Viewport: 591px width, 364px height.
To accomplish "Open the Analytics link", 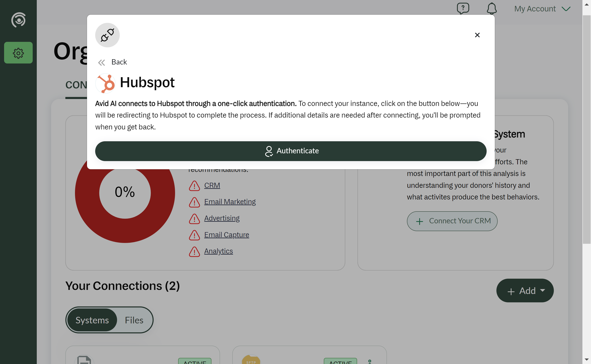I will click(218, 251).
